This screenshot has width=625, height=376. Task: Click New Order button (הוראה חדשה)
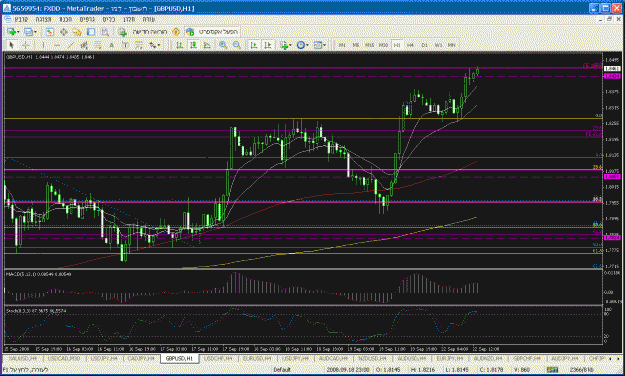pyautogui.click(x=144, y=31)
